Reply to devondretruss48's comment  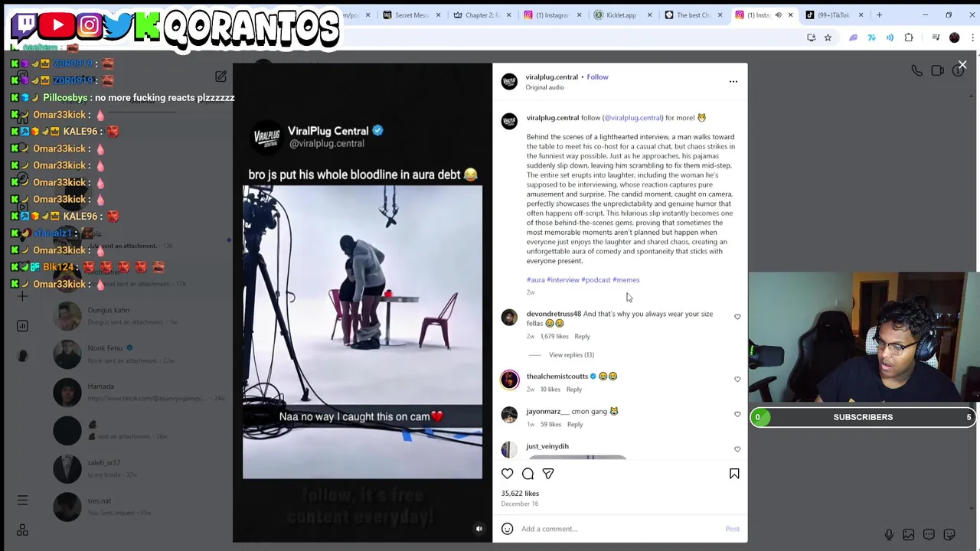coord(582,337)
